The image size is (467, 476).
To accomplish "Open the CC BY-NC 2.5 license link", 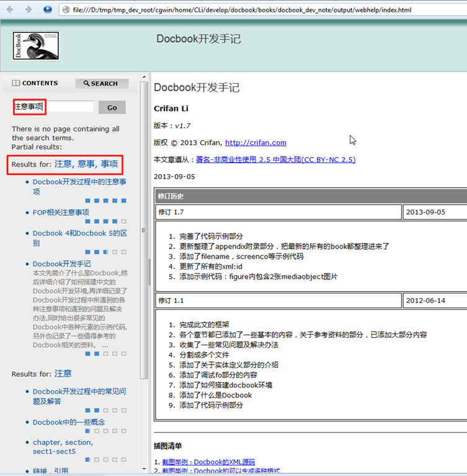I will 275,159.
